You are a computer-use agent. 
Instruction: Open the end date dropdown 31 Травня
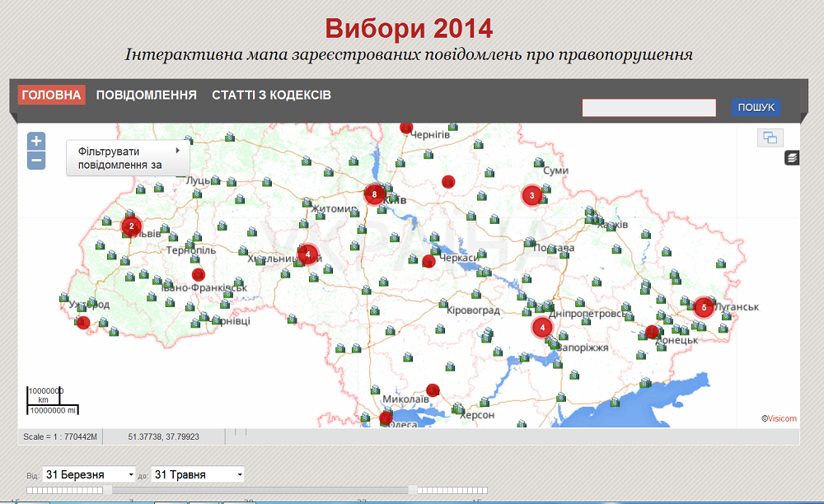(198, 474)
